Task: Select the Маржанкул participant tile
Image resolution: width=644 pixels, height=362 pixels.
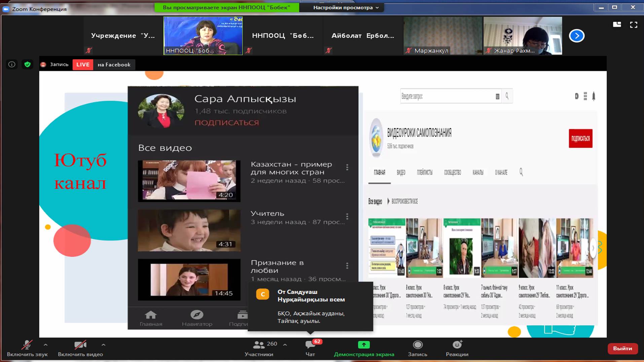Action: click(443, 36)
